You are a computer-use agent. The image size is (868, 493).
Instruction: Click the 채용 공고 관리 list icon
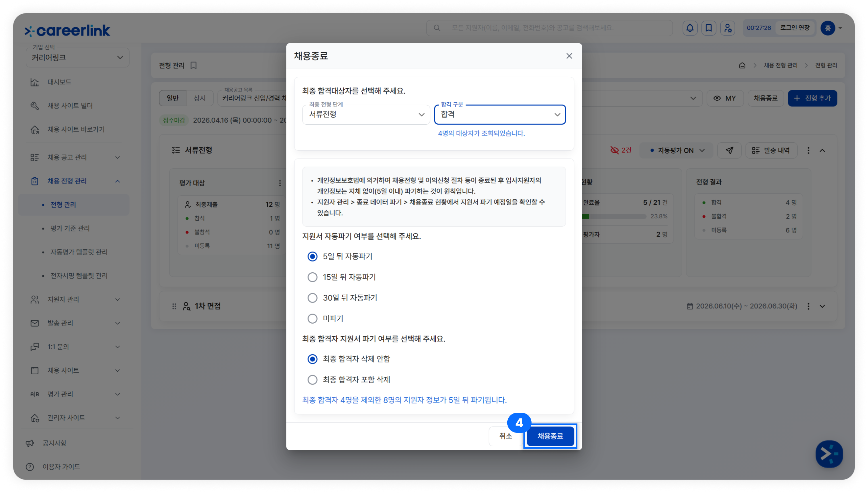click(x=35, y=158)
